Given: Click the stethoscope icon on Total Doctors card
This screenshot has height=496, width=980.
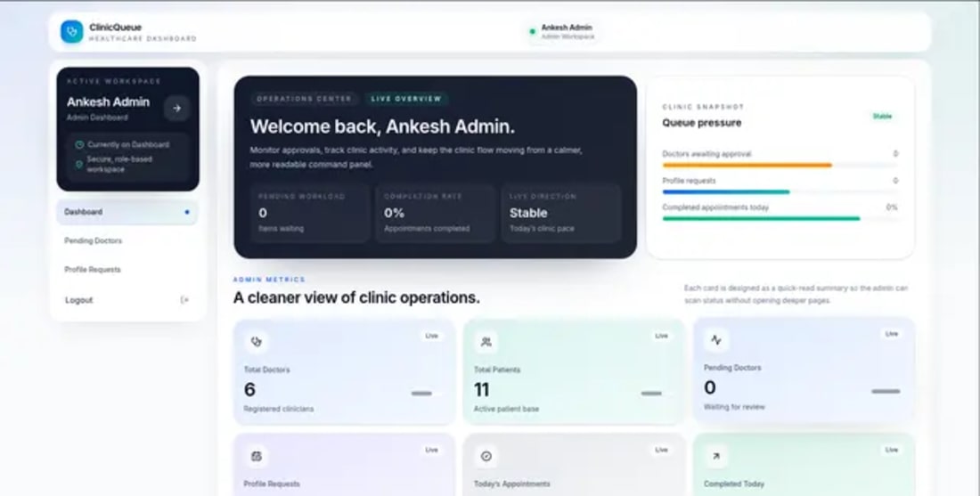Looking at the screenshot, I should 257,341.
